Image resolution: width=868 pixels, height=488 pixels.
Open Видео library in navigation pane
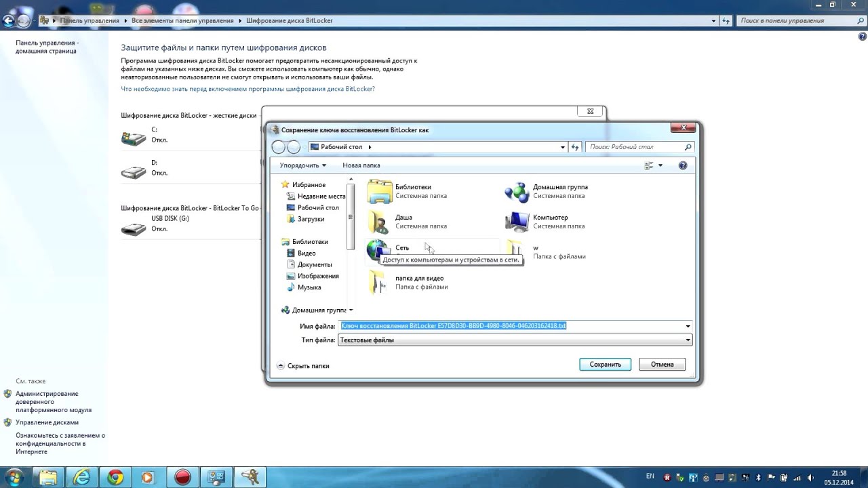point(301,253)
